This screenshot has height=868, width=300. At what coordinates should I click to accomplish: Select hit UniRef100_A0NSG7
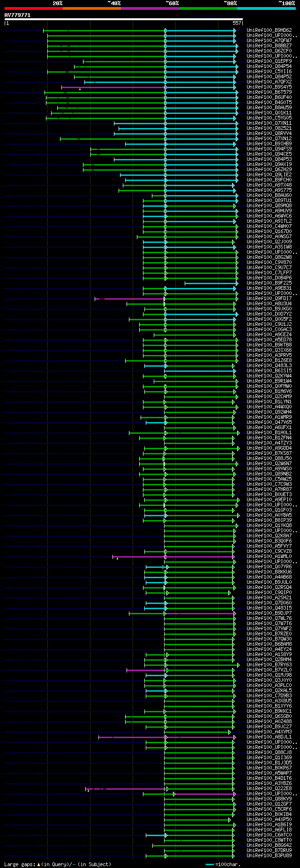pyautogui.click(x=269, y=237)
